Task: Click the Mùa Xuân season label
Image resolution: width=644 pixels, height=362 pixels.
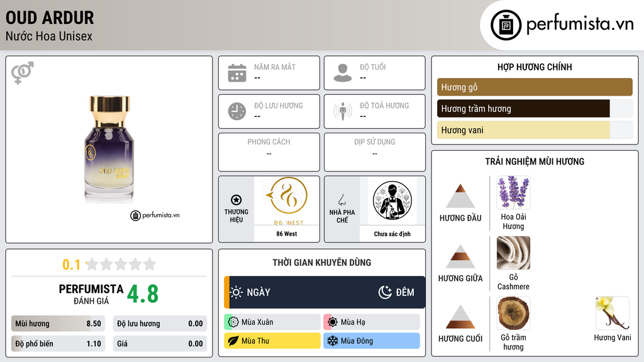Action: [x=257, y=322]
